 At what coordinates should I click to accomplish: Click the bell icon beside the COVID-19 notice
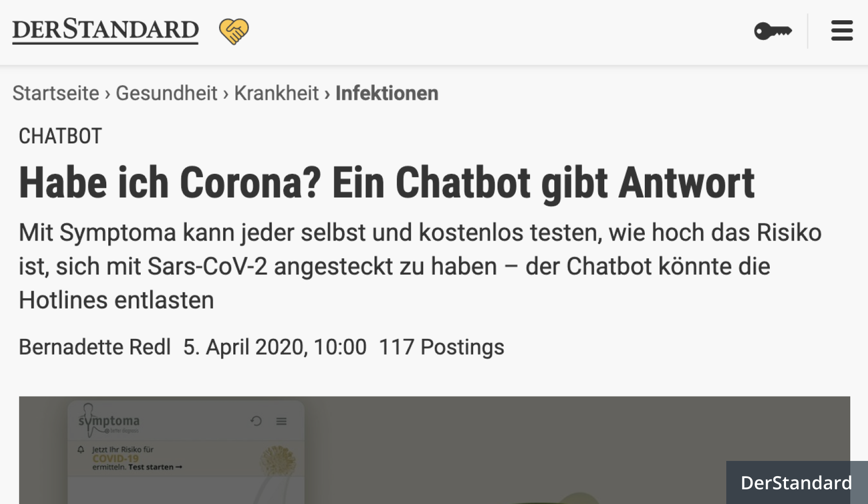click(x=80, y=449)
